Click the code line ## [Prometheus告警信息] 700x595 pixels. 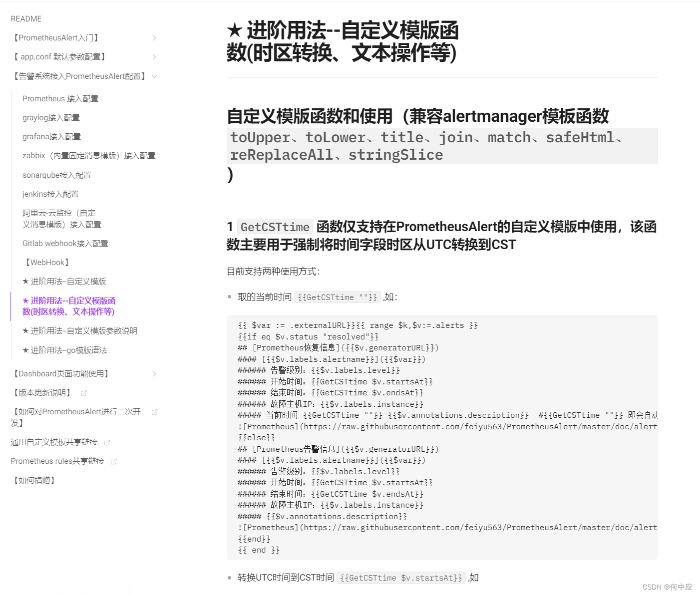pyautogui.click(x=339, y=449)
